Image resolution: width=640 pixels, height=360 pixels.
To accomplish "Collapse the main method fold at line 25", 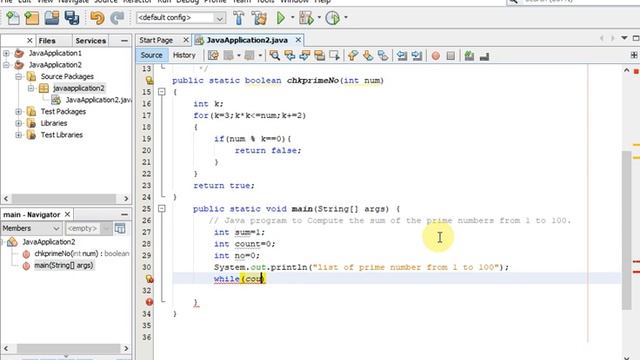I will (x=162, y=209).
